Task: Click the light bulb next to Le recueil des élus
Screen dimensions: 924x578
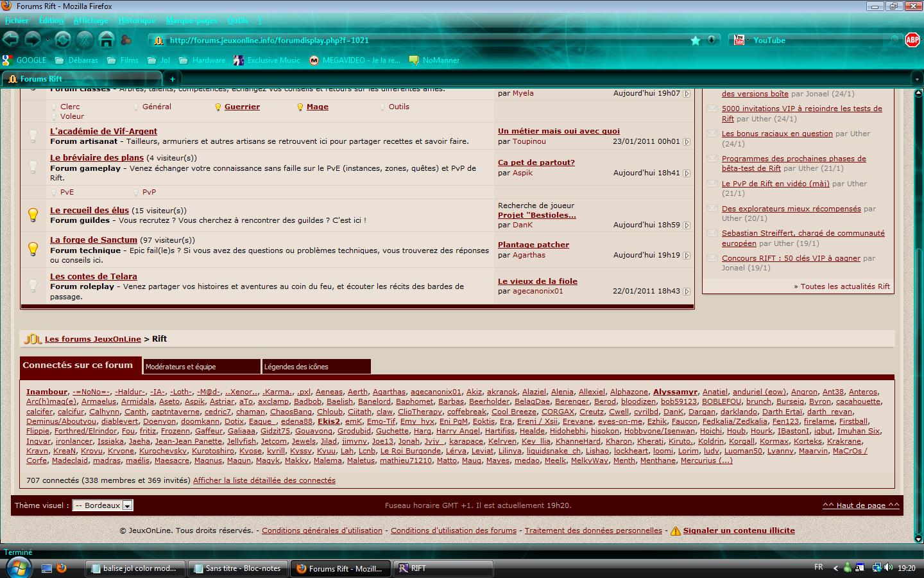Action: point(33,215)
